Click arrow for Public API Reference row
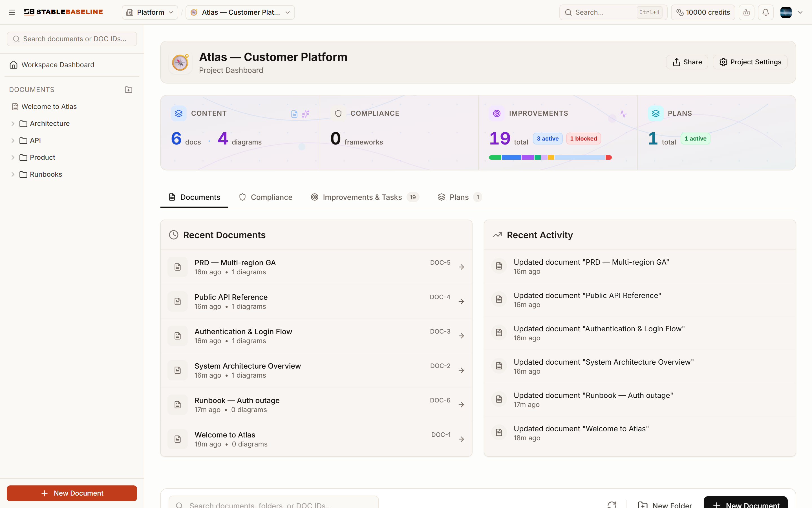812x508 pixels. coord(461,301)
